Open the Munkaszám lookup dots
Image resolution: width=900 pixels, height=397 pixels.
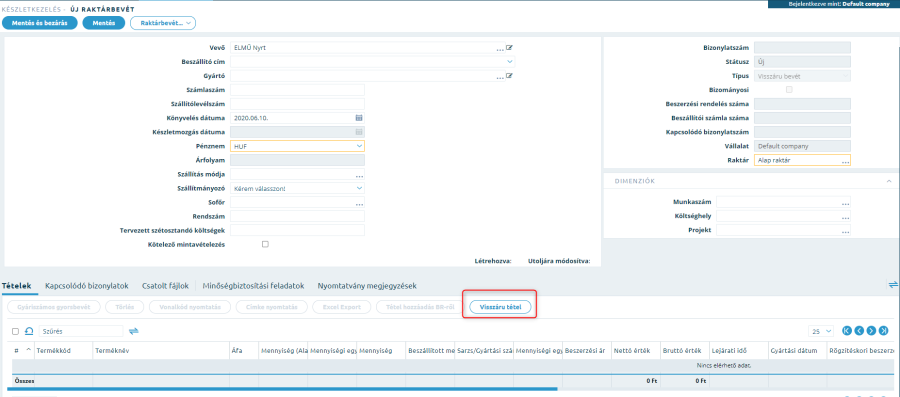pos(845,203)
